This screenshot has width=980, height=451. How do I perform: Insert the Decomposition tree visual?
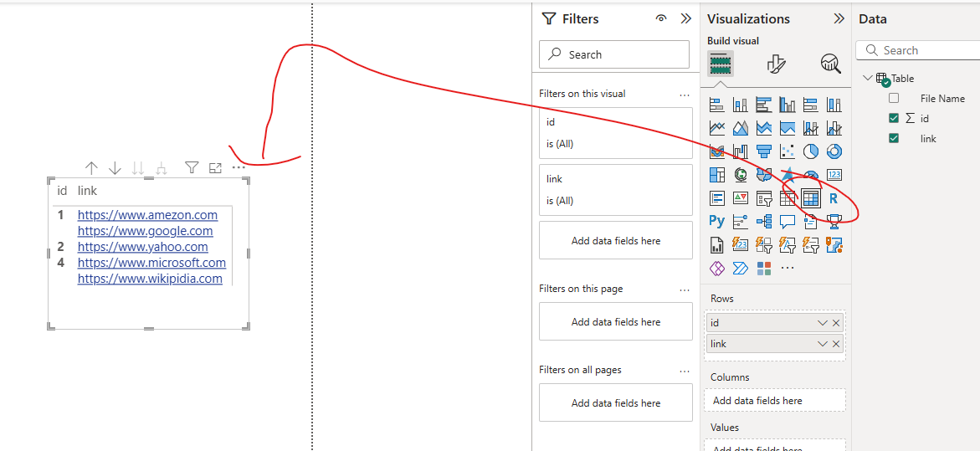[x=763, y=221]
